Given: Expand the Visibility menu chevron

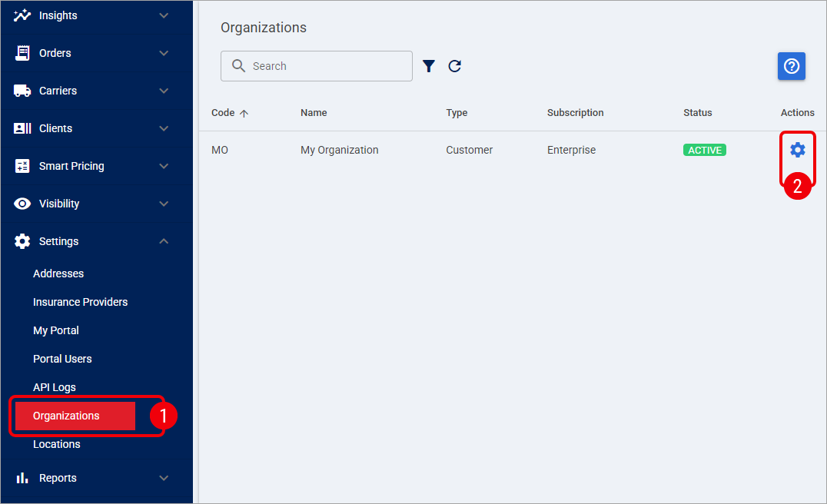Looking at the screenshot, I should (164, 204).
